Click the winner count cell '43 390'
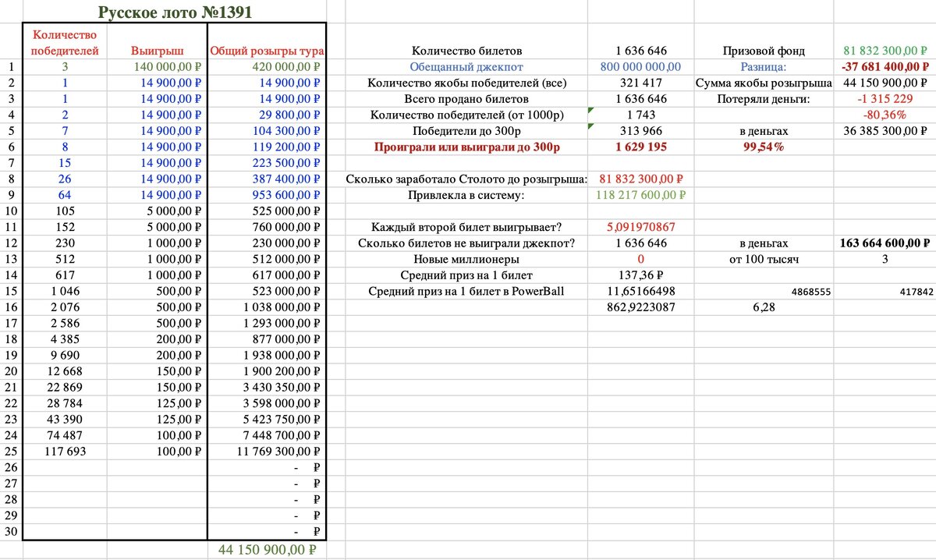This screenshot has height=560, width=936. point(65,419)
